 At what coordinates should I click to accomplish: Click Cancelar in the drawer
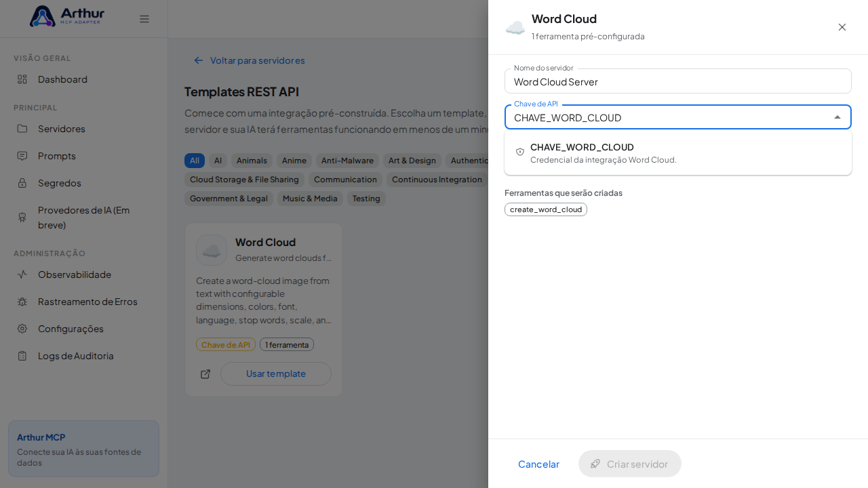[x=538, y=464]
